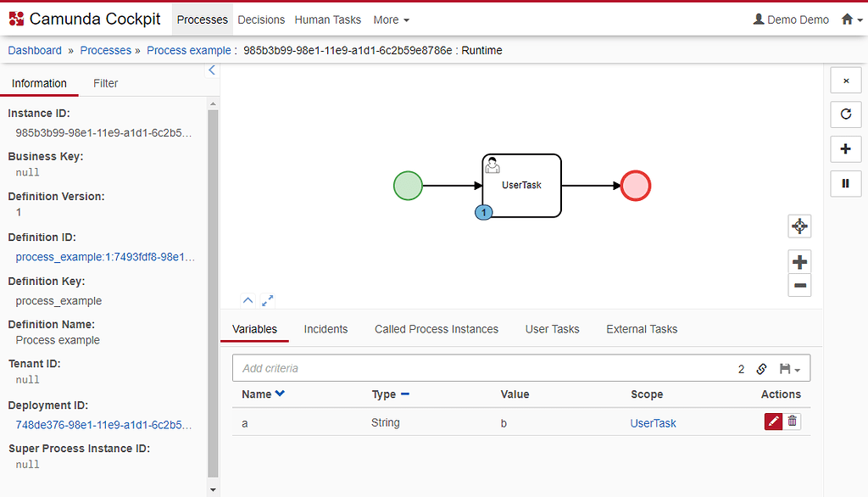Image resolution: width=868 pixels, height=497 pixels.
Task: Delete variable 'a' with the trash icon
Action: [792, 422]
